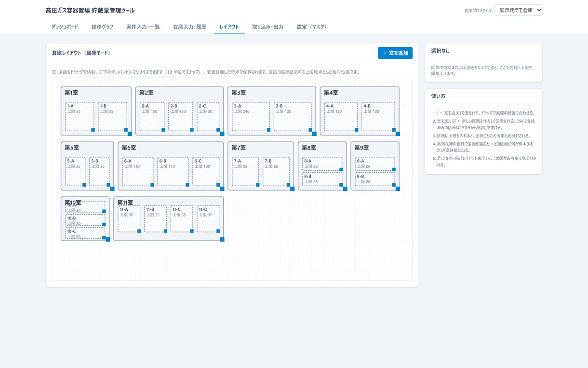Click the resize handle of section 2-A
Screen dimensions: 588x368
[x=163, y=130]
